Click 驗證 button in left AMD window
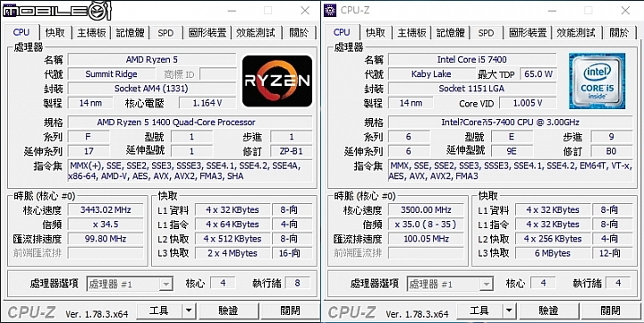Screen dimensions: 644x323 [x=228, y=311]
